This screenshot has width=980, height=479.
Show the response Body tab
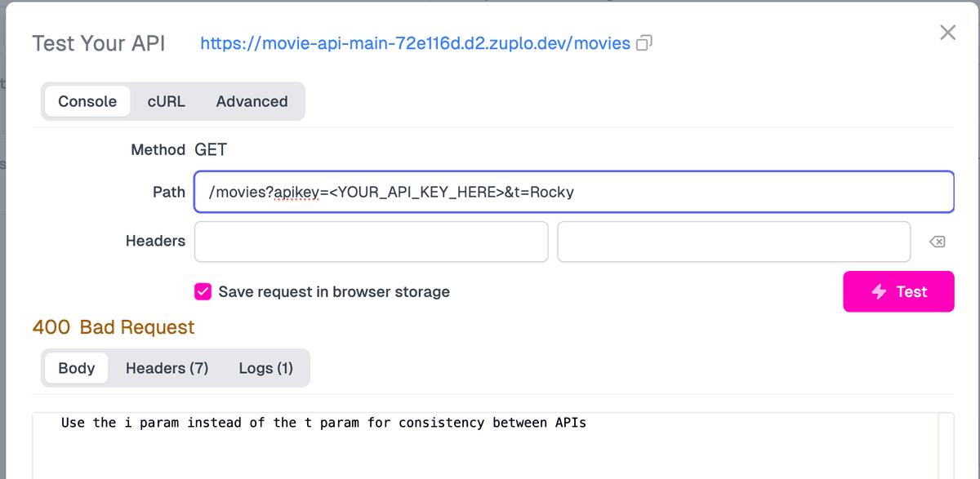pyautogui.click(x=77, y=369)
